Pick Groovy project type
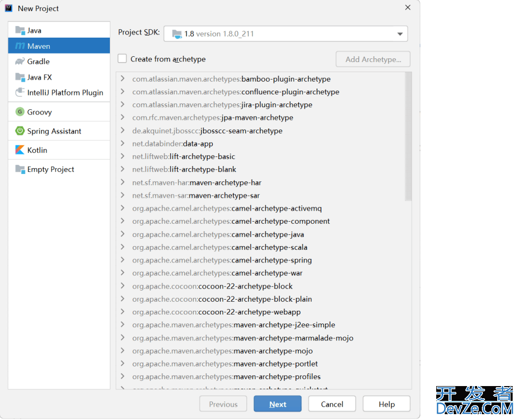Viewport: 519px width, 420px height. click(59, 112)
